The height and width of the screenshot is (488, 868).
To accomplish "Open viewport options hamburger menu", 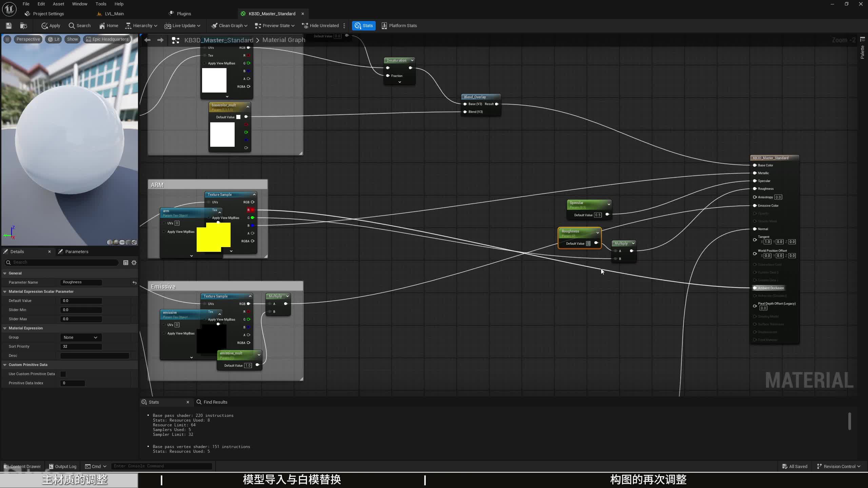I will pos(7,39).
